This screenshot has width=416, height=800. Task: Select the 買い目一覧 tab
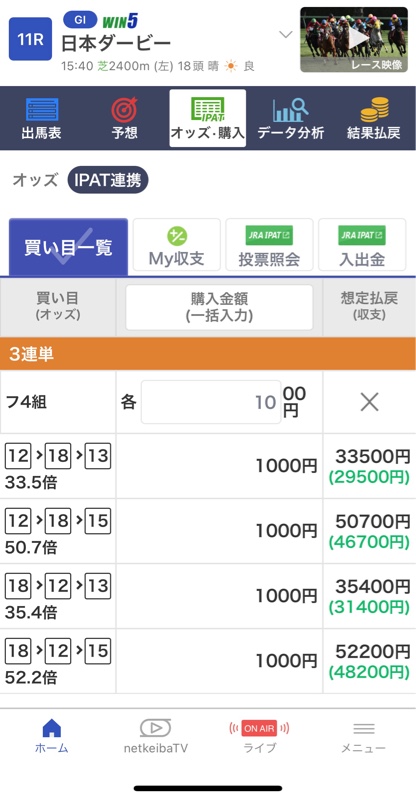68,247
